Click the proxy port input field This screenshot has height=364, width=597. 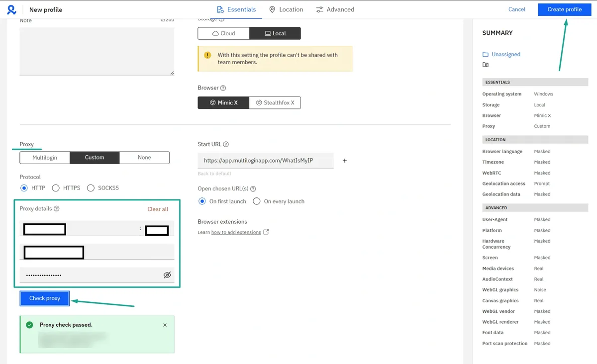coord(158,229)
